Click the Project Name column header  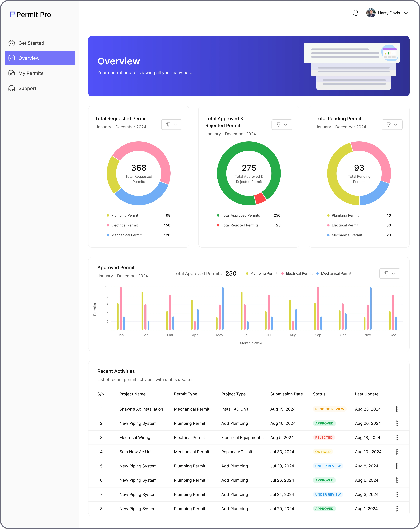click(132, 394)
